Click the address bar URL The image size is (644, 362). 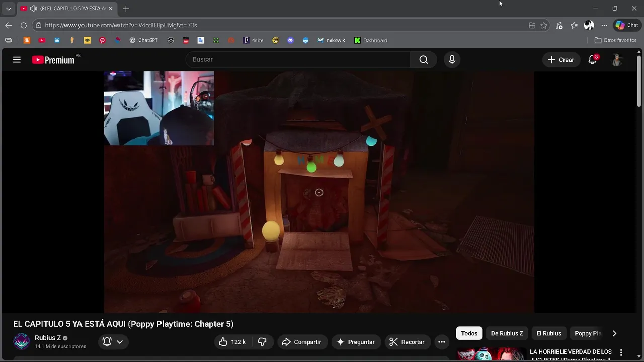tap(121, 25)
